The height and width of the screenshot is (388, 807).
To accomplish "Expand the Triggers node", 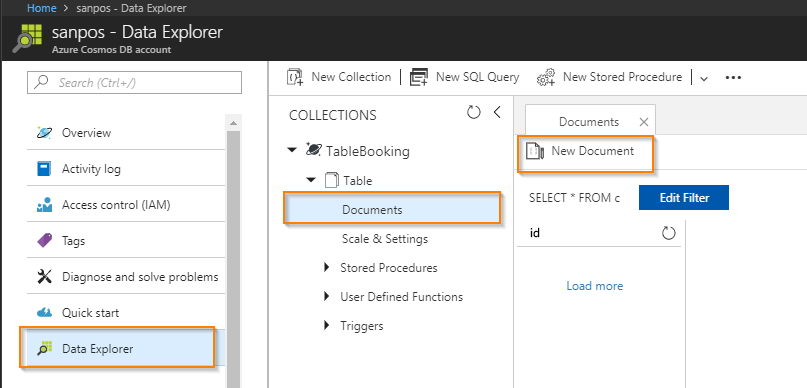I will click(326, 325).
